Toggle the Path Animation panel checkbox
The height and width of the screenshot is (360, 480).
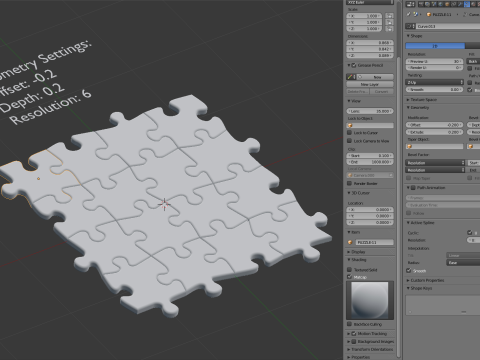click(413, 188)
